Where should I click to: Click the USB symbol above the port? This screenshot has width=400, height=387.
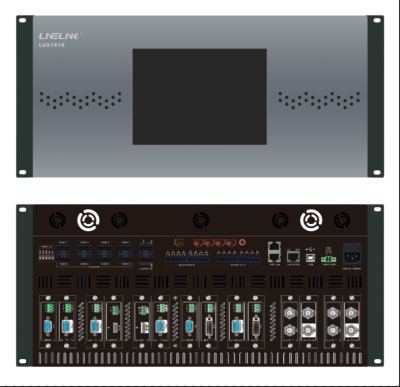(310, 249)
